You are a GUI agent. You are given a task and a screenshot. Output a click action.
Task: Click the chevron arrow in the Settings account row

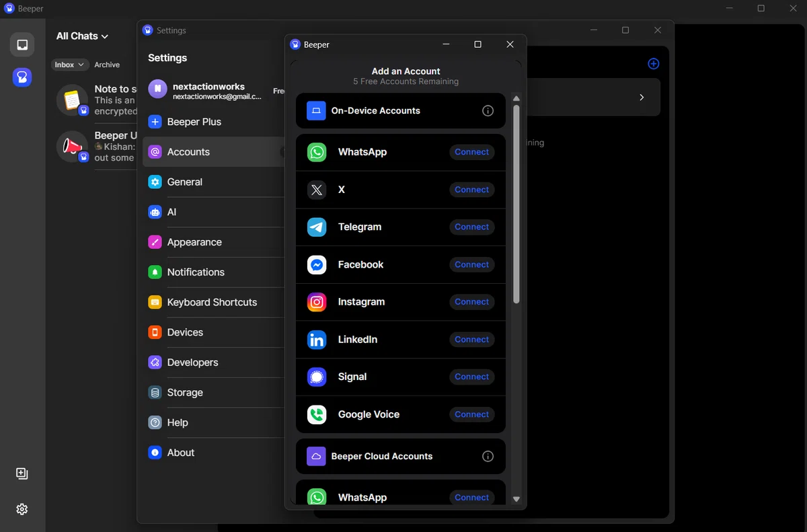click(x=642, y=97)
